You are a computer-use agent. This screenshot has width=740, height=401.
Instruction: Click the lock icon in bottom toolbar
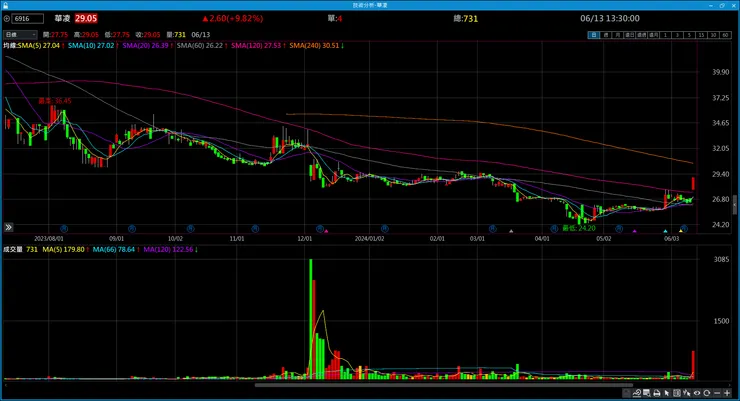coord(627,393)
